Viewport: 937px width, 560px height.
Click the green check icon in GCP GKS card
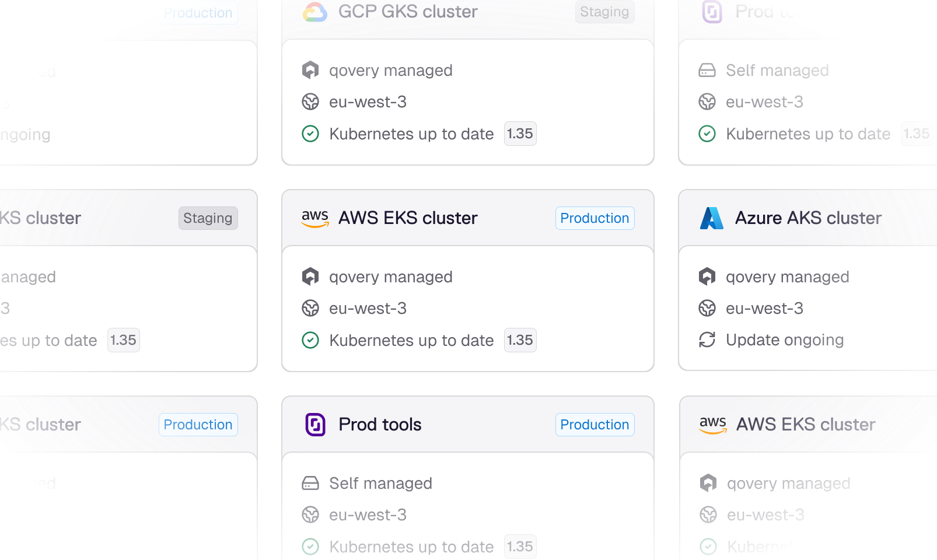coord(310,134)
